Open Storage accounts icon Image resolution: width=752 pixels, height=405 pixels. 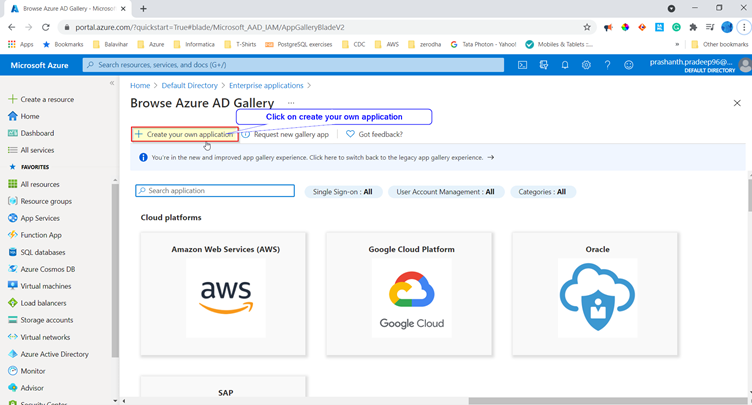[13, 320]
